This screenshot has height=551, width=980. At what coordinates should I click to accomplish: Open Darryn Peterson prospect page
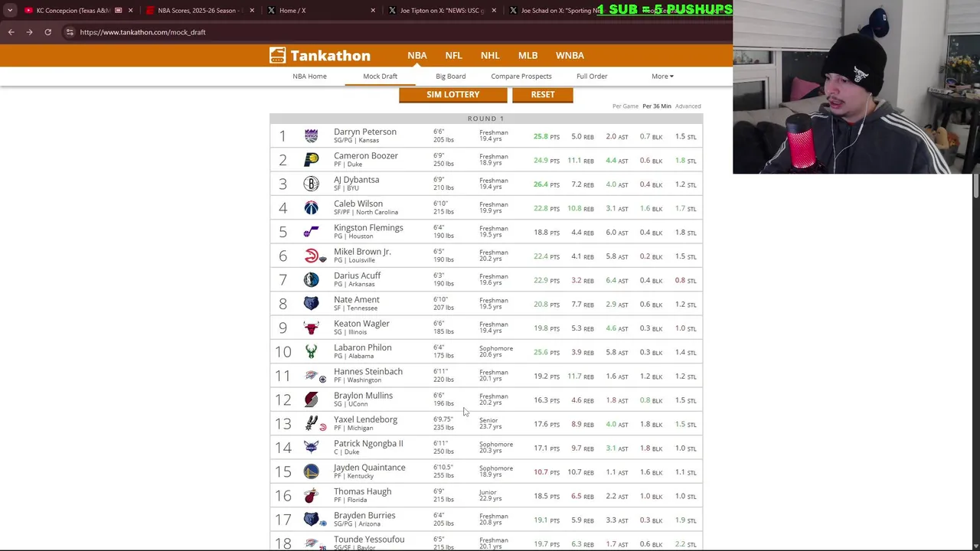364,132
